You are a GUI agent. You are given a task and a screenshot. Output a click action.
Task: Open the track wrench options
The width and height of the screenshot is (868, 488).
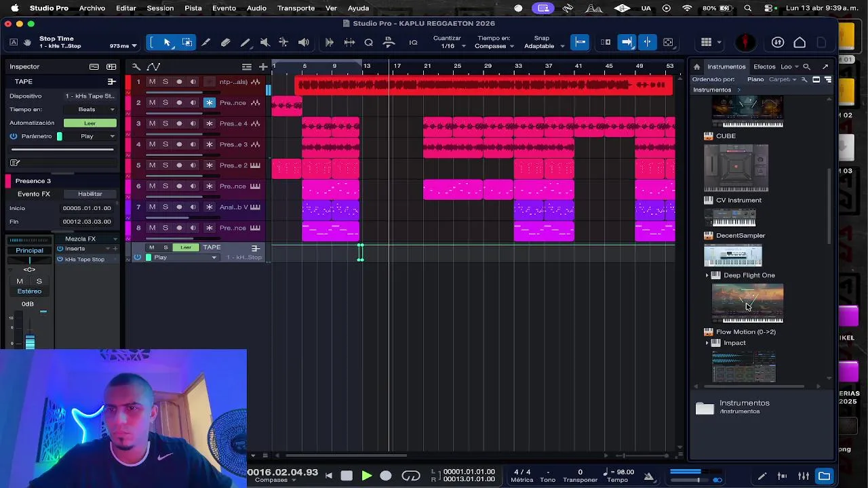point(136,66)
